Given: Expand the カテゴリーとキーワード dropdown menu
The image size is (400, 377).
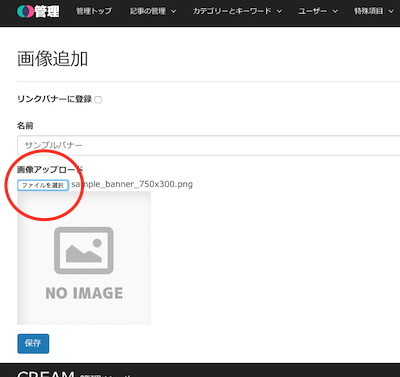Looking at the screenshot, I should coord(237,11).
